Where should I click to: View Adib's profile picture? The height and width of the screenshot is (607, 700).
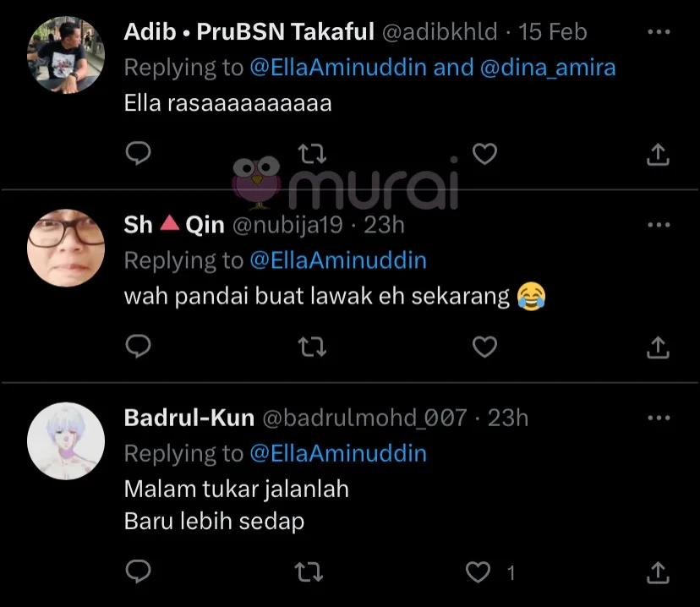point(66,55)
